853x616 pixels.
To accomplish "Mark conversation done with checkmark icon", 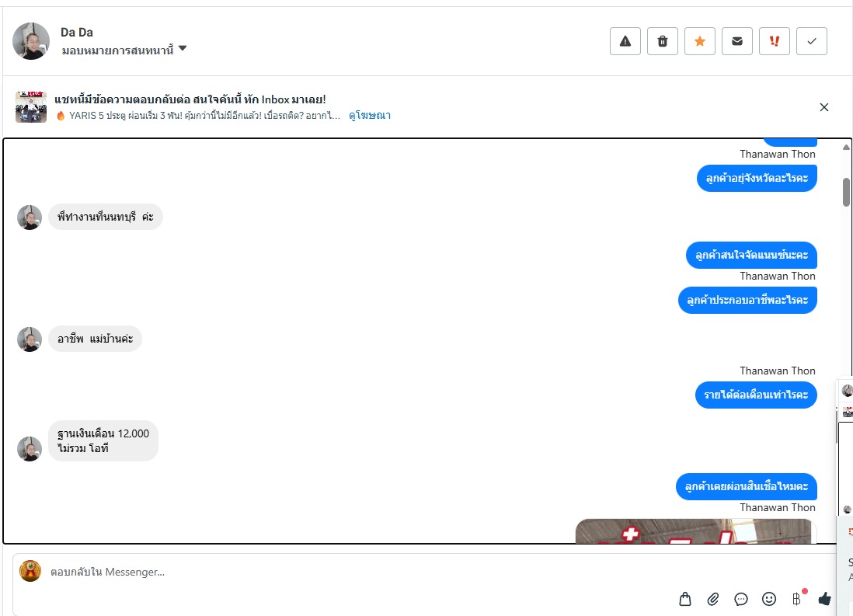I will point(812,41).
